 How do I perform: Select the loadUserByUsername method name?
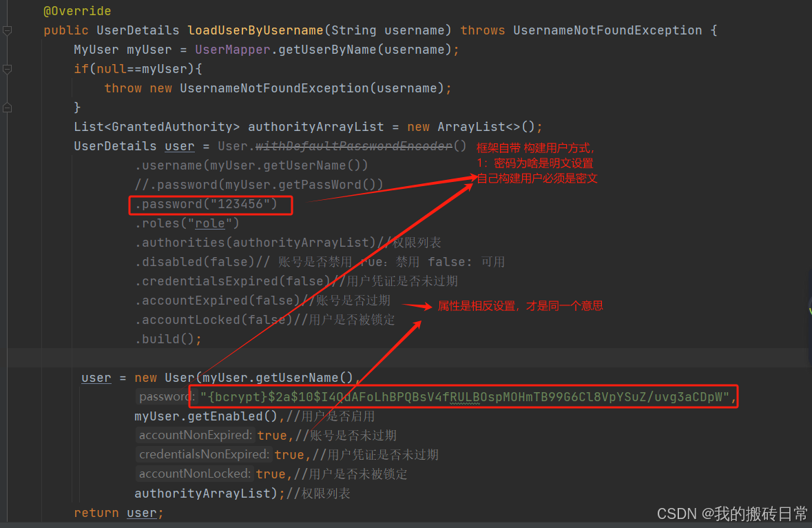click(x=254, y=30)
